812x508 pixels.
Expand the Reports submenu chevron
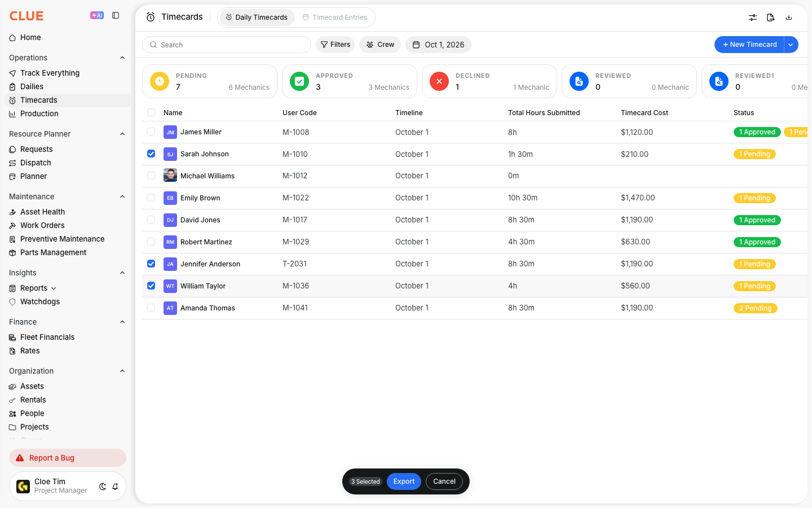coord(54,288)
